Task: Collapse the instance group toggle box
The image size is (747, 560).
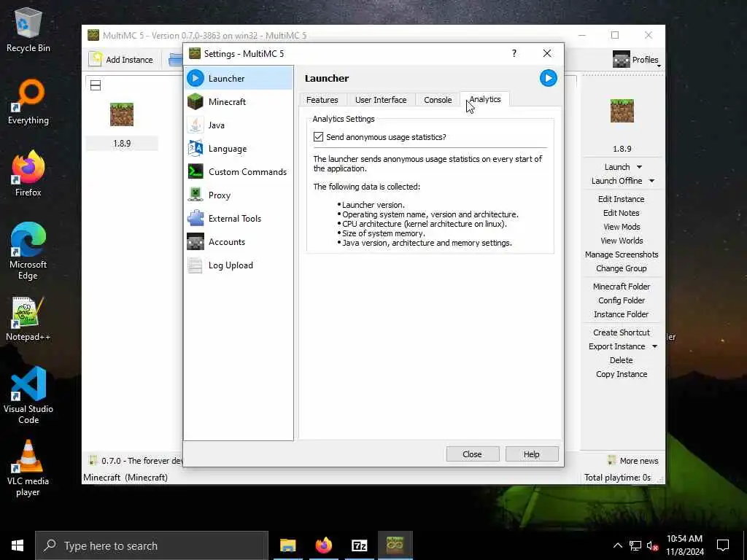Action: pos(96,85)
